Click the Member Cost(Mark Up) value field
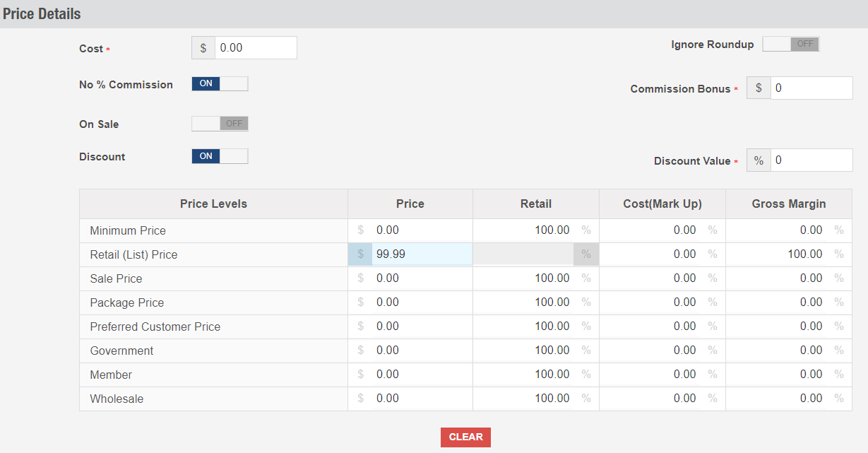868x453 pixels. [x=650, y=375]
